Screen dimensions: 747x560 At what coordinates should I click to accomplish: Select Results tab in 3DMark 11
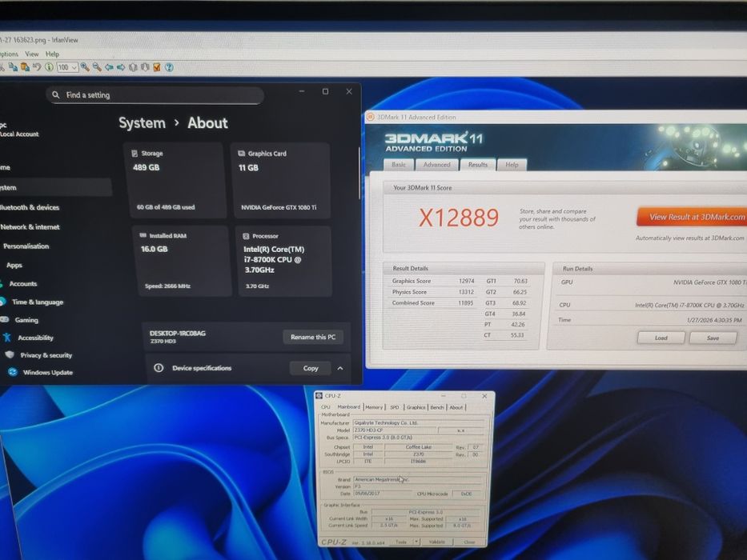click(x=478, y=164)
